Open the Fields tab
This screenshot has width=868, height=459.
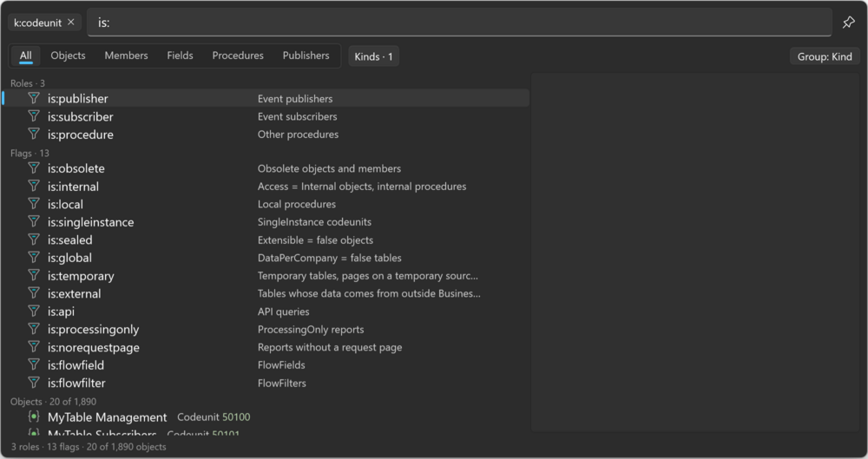[x=180, y=56]
